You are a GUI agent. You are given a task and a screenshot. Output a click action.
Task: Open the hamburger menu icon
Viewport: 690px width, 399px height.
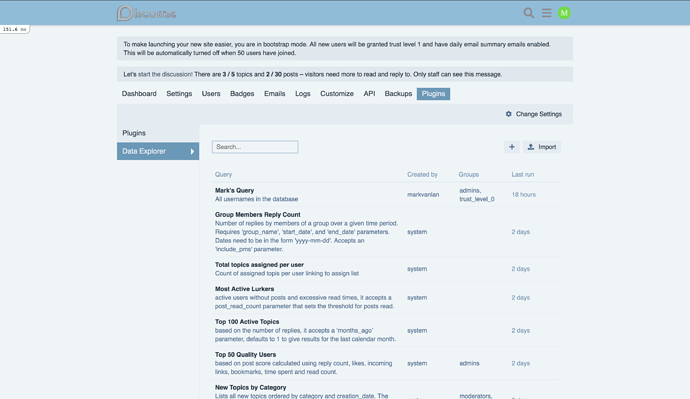(x=547, y=13)
